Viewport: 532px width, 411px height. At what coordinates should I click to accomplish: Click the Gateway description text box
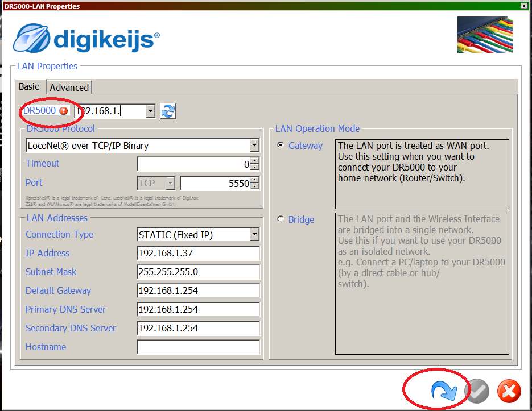[422, 174]
